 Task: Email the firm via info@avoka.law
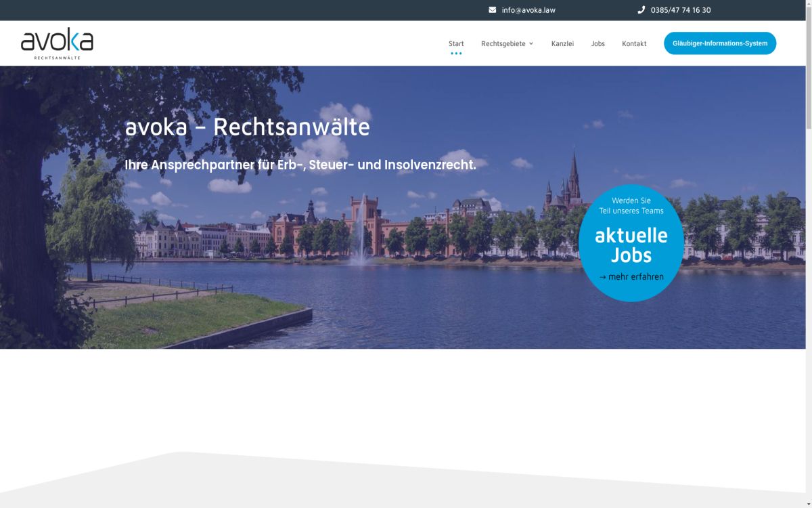528,9
